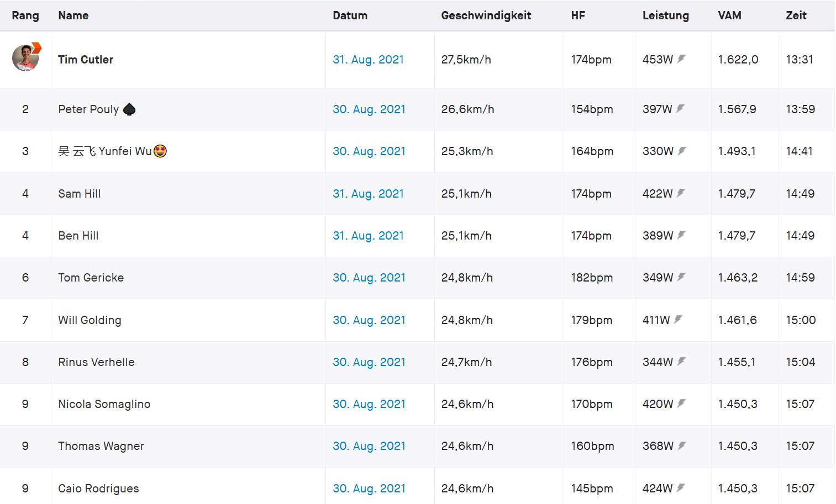Click the power meter icon beside 420W
836x504 pixels.
click(681, 404)
